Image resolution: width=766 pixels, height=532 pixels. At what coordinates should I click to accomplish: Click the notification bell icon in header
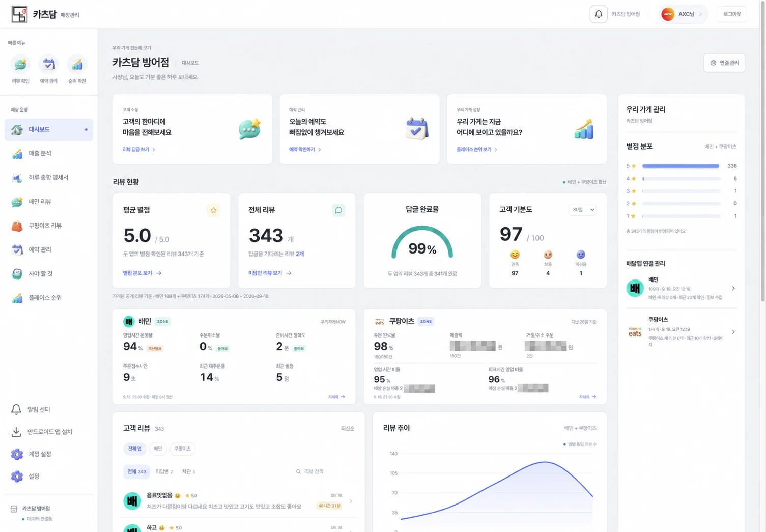coord(598,14)
